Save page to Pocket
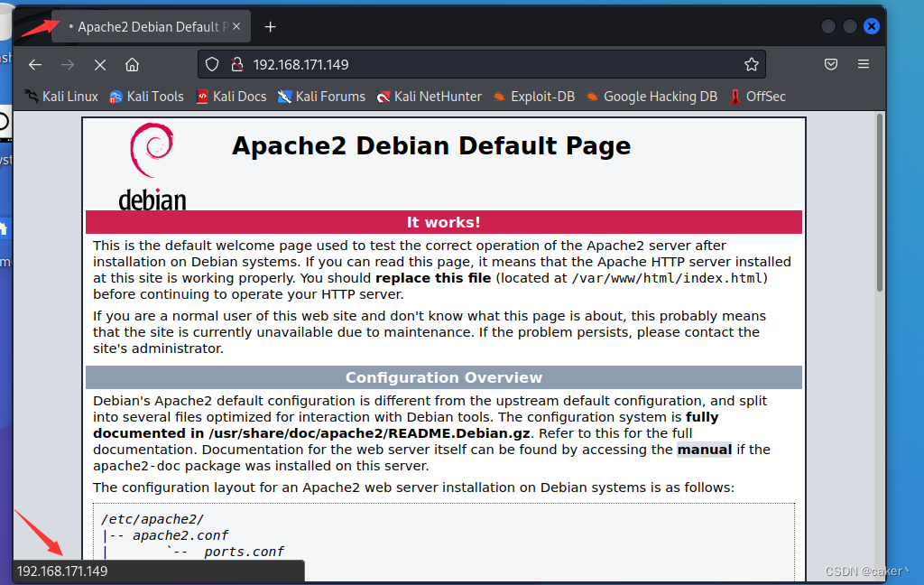This screenshot has width=924, height=585. [831, 64]
